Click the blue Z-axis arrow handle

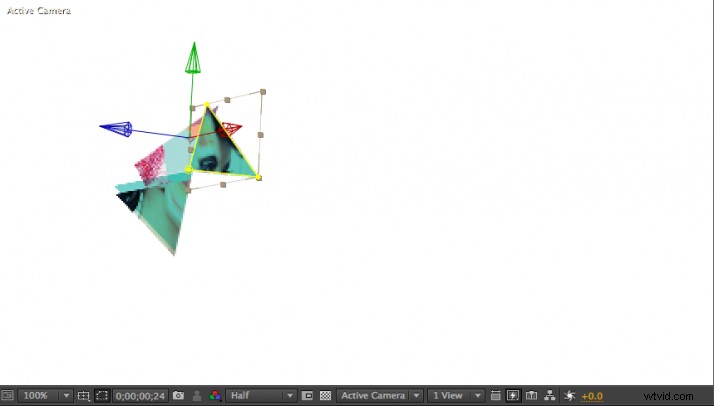point(117,128)
